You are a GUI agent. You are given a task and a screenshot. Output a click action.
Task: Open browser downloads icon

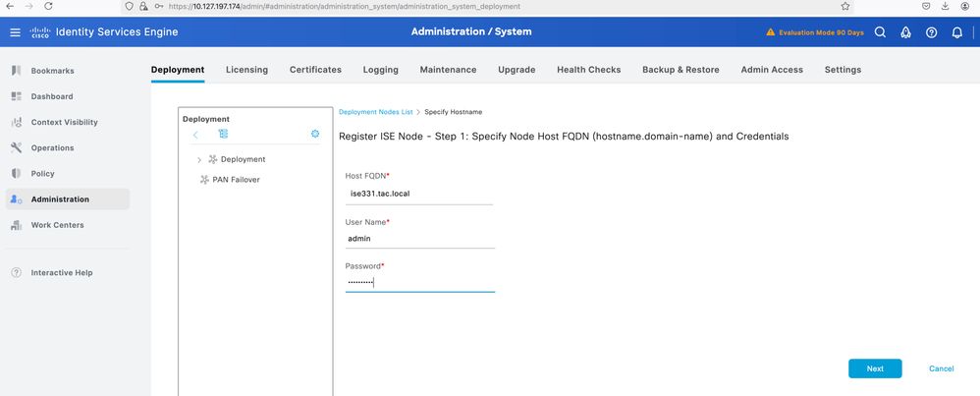tap(945, 6)
